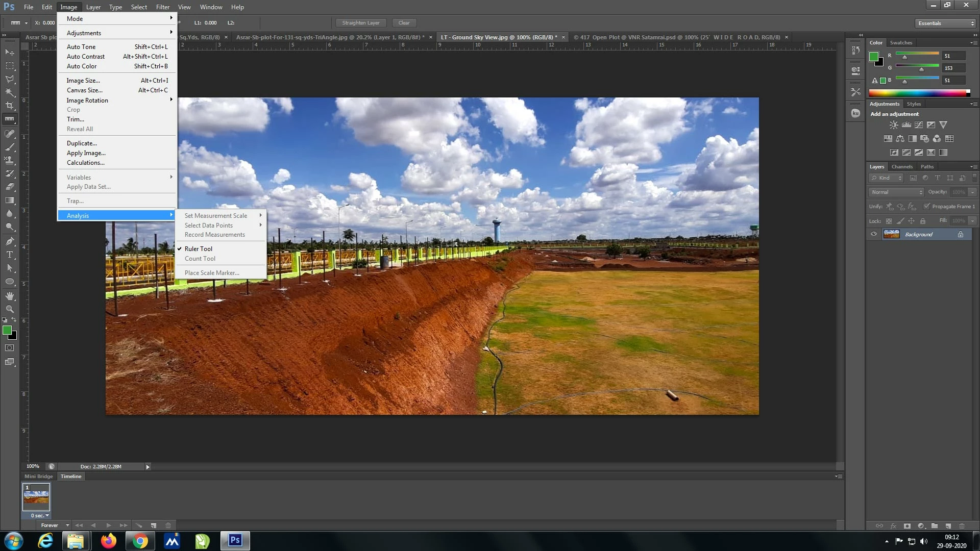The width and height of the screenshot is (980, 551).
Task: Click the Straighten Layer button
Action: click(361, 23)
